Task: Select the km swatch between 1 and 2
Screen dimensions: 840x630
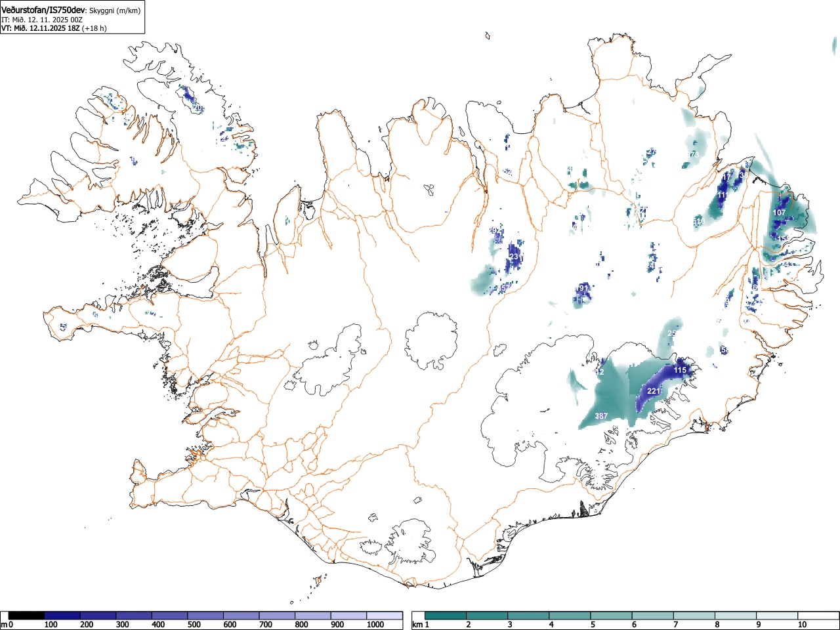Action: [446, 616]
